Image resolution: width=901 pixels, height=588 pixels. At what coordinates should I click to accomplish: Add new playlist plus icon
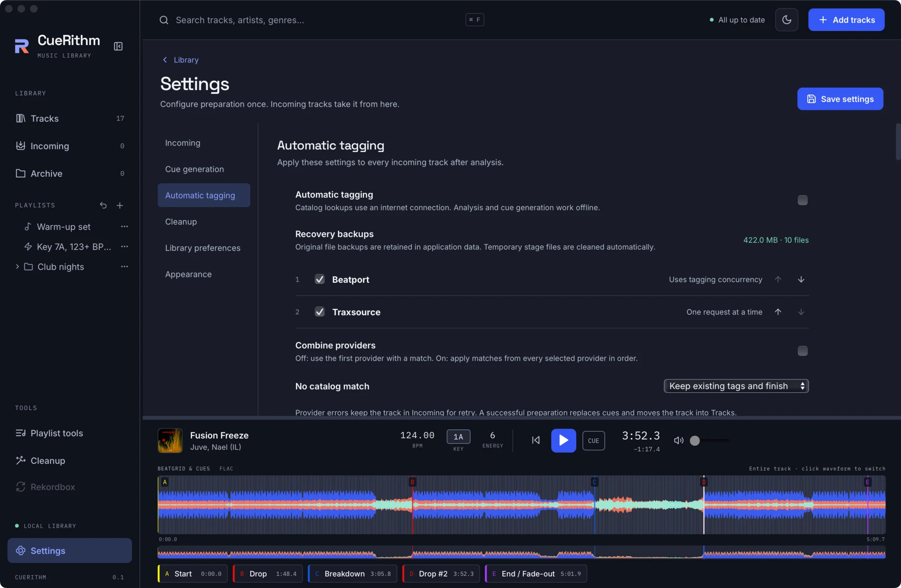120,205
